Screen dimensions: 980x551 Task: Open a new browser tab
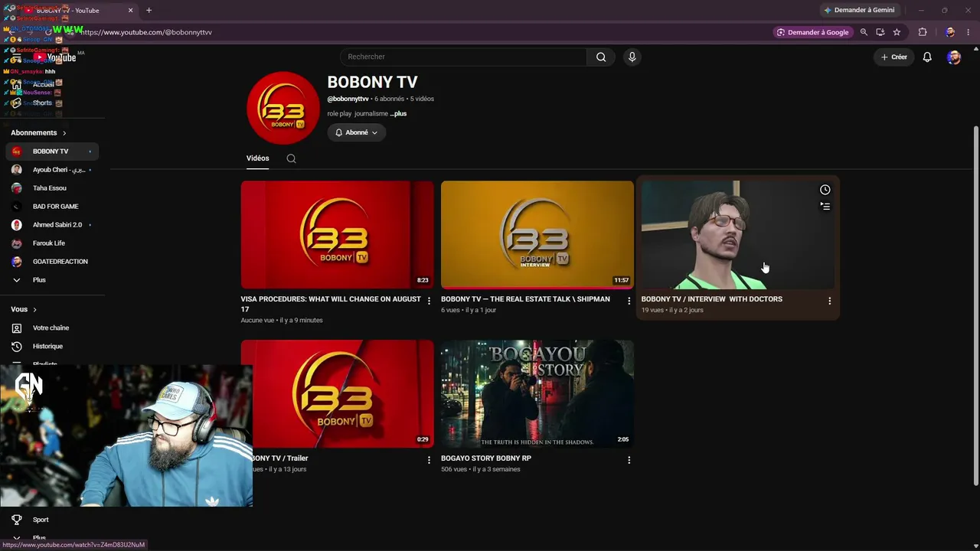click(149, 11)
